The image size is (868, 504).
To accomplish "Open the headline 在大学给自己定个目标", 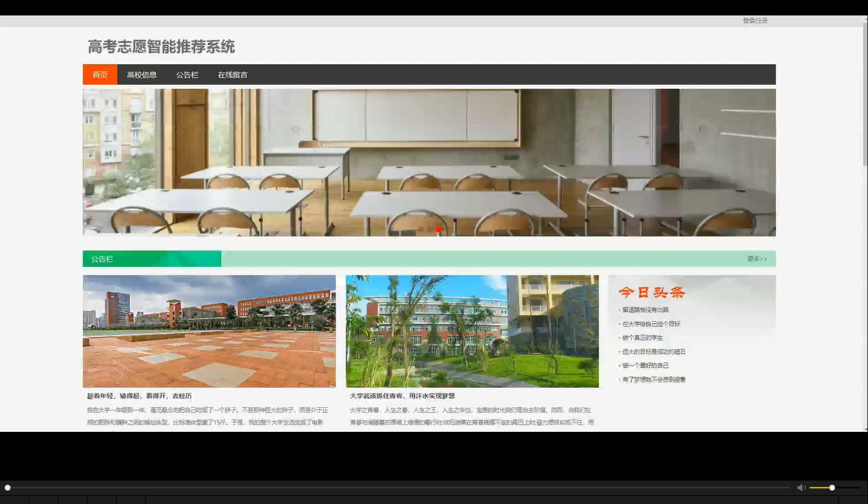I will pos(650,323).
